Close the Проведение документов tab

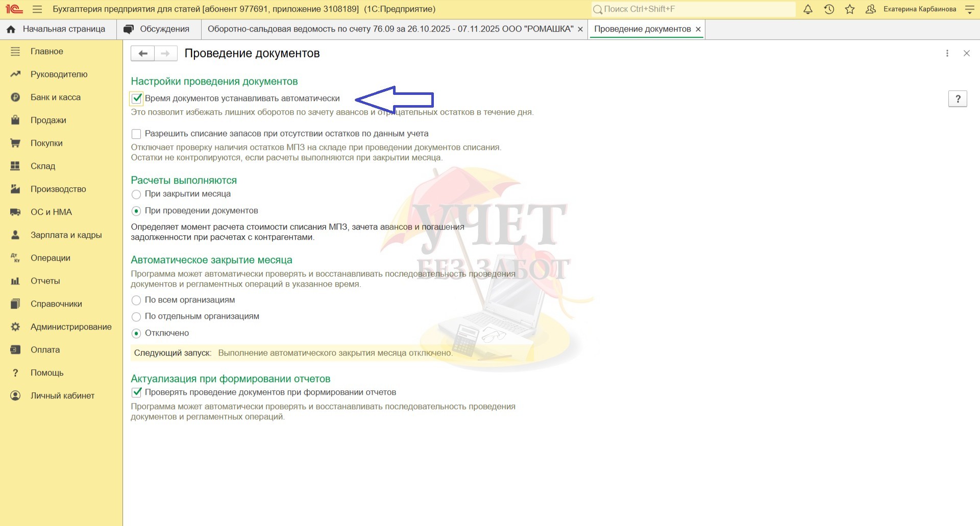[698, 30]
